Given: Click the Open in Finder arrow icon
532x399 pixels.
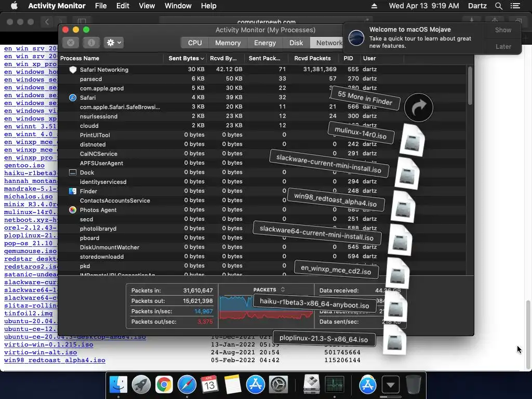Looking at the screenshot, I should coord(419,108).
